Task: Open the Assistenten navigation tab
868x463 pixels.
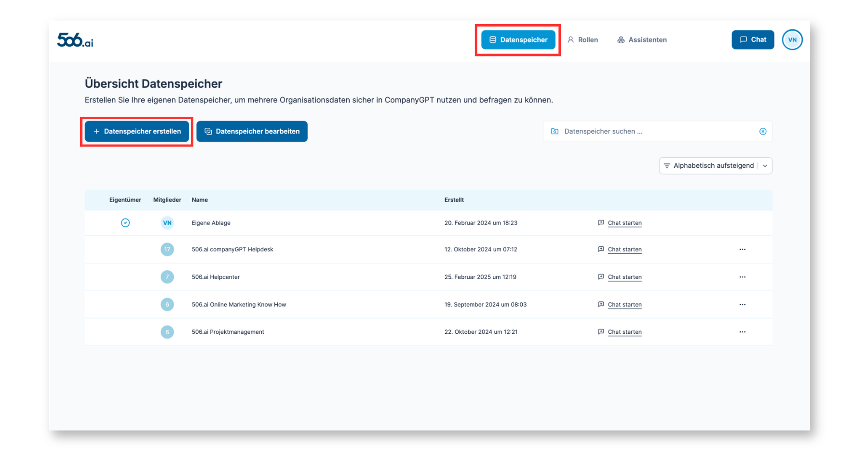Action: click(642, 40)
